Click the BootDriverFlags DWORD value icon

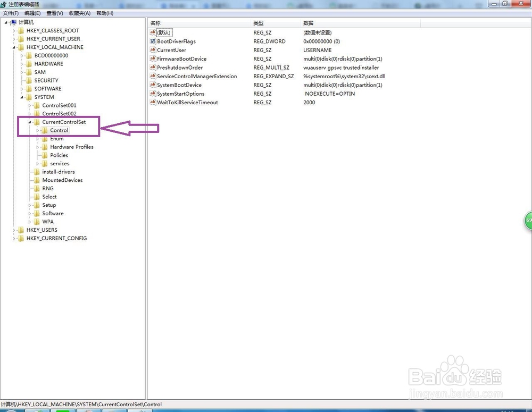pos(153,41)
